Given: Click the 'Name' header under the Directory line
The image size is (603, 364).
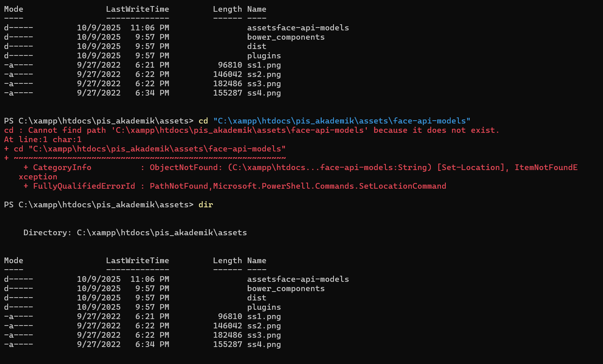Looking at the screenshot, I should 257,260.
